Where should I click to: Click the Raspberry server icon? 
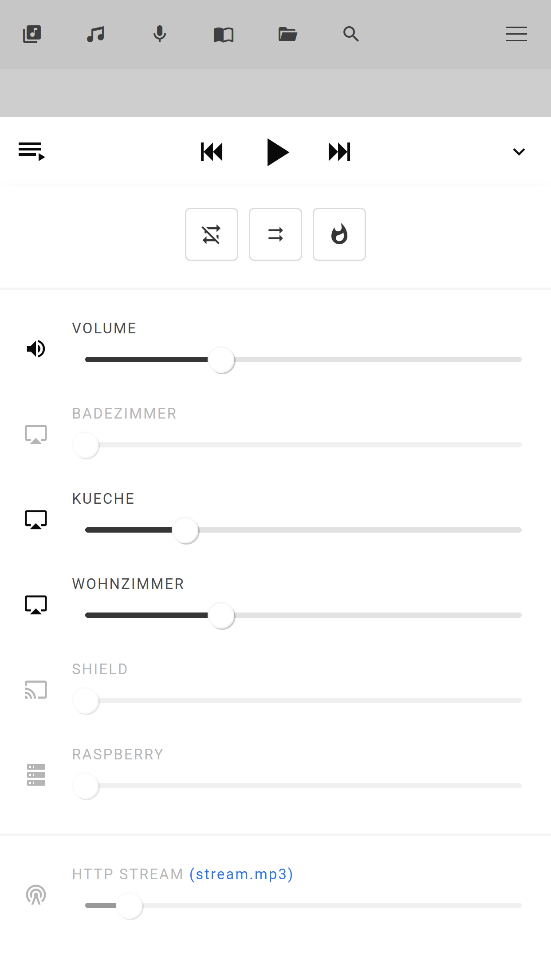(36, 775)
